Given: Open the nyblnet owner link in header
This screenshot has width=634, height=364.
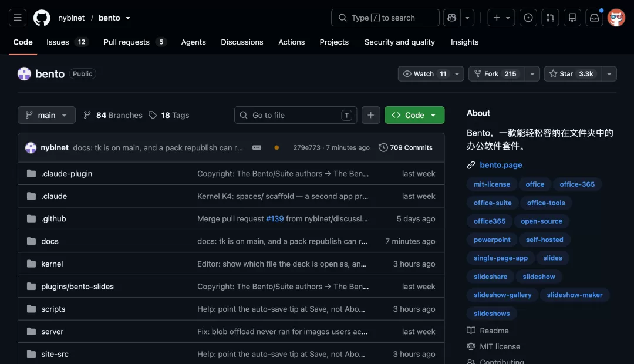Looking at the screenshot, I should click(72, 18).
